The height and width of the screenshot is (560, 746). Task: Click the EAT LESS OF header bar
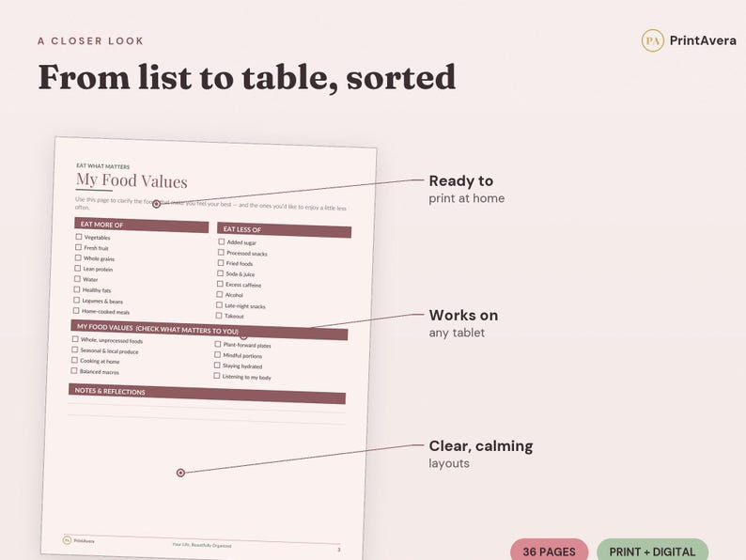(285, 230)
